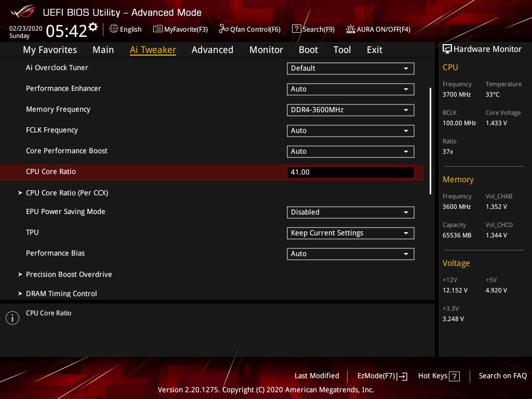The image size is (532, 399).
Task: Select the Ai Overclock Tuner label
Action: [57, 68]
